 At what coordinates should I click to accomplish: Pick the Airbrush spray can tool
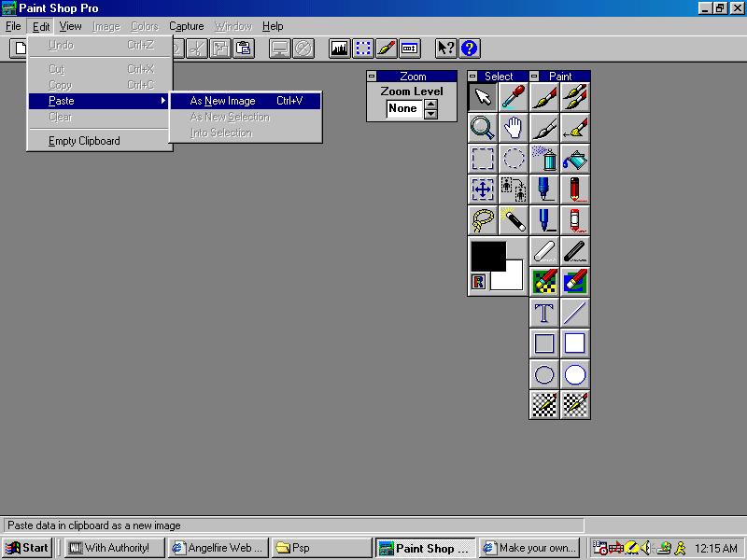[x=544, y=159]
